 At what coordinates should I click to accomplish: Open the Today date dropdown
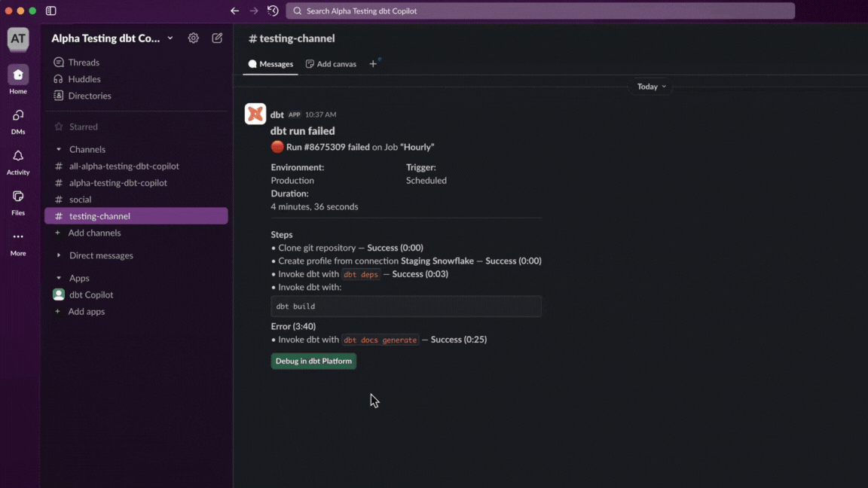point(651,87)
